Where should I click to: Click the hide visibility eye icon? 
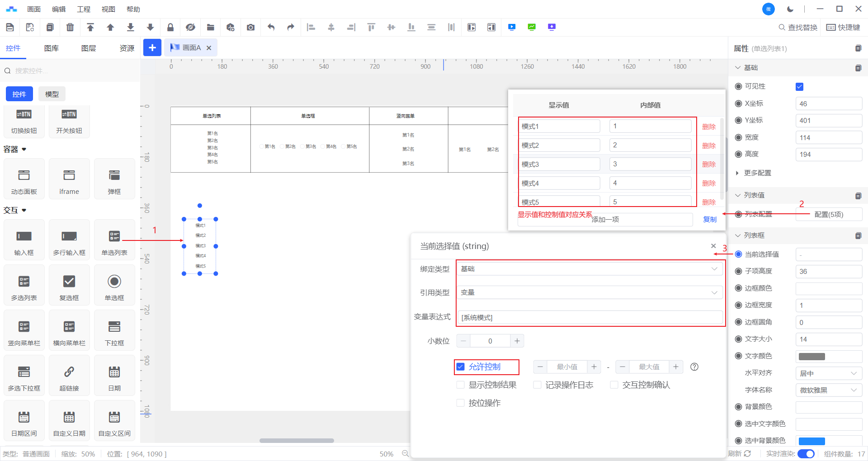click(190, 28)
